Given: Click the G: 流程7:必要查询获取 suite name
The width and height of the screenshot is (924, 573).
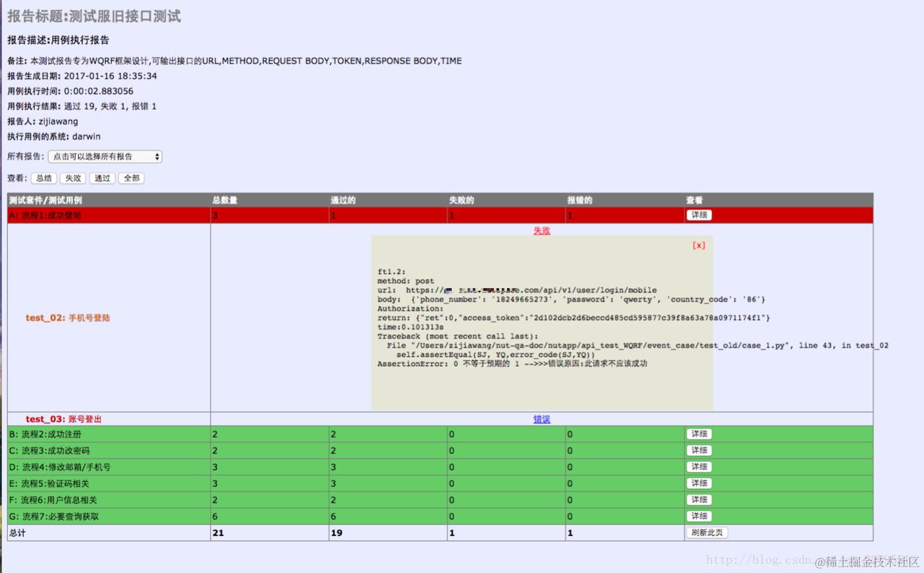Looking at the screenshot, I should [x=54, y=516].
